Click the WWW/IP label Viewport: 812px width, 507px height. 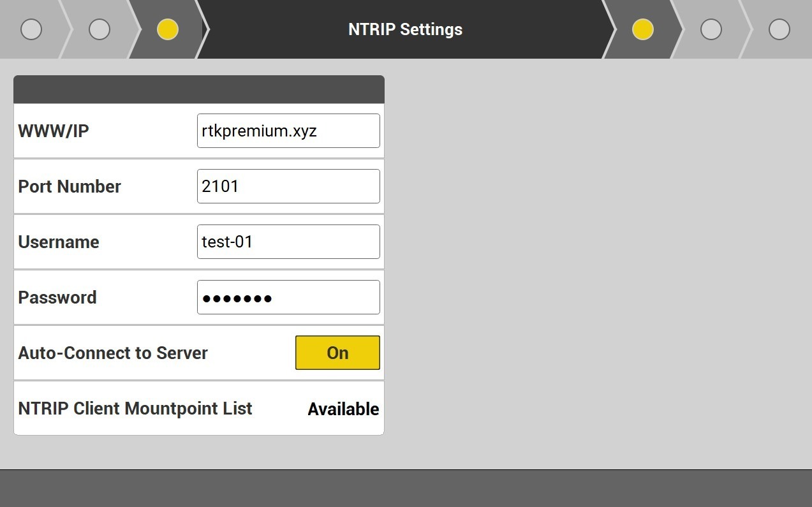tap(54, 131)
